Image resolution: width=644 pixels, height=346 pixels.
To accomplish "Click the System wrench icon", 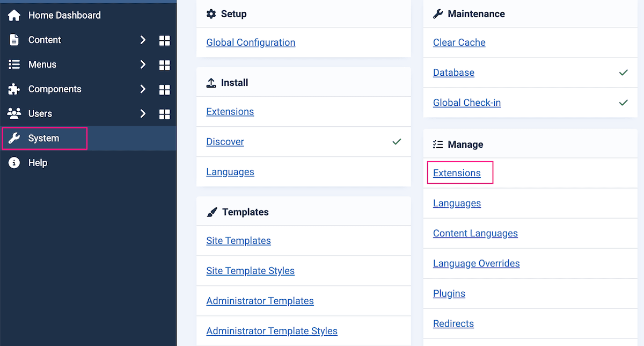I will click(14, 138).
